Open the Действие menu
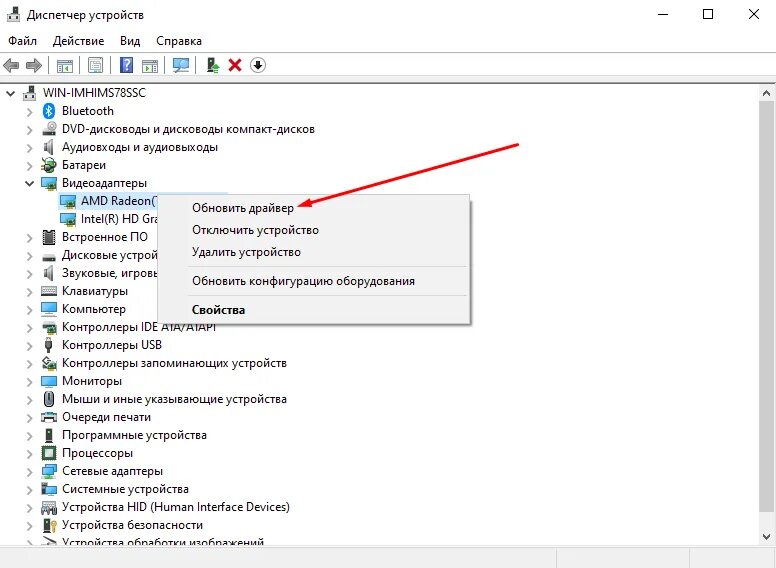776x568 pixels. pos(79,41)
